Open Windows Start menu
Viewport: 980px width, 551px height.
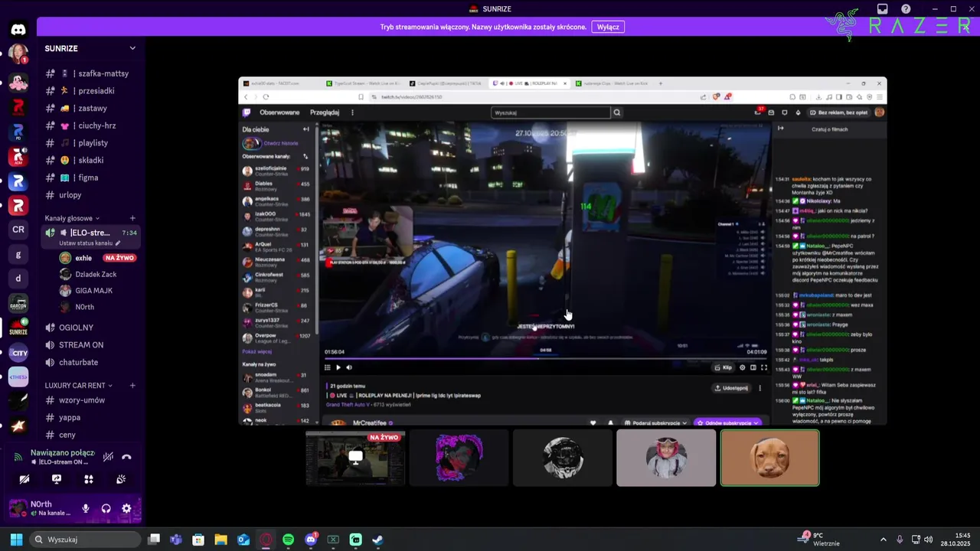click(16, 540)
